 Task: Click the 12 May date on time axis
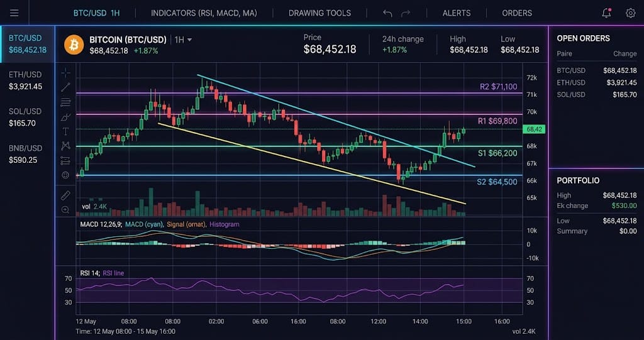87,322
